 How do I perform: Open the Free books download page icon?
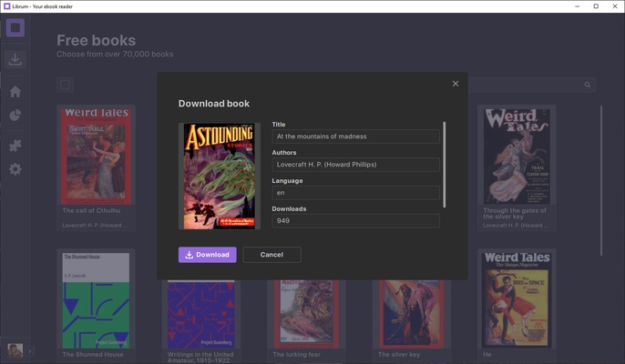[x=15, y=59]
